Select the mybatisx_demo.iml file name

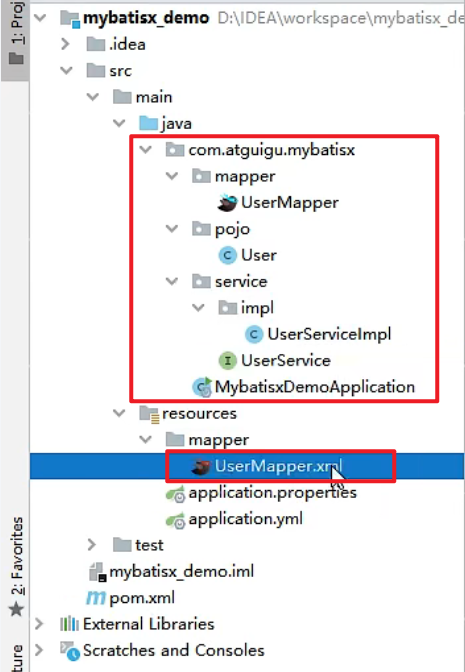pyautogui.click(x=182, y=572)
